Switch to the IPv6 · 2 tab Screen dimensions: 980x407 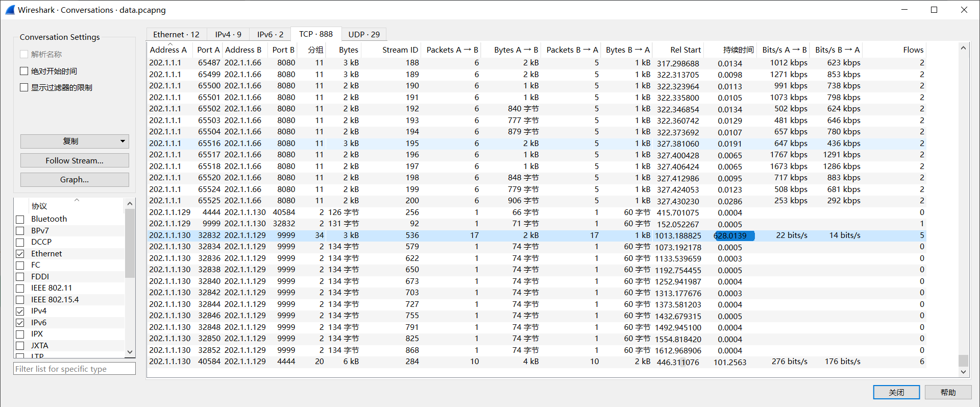(270, 34)
